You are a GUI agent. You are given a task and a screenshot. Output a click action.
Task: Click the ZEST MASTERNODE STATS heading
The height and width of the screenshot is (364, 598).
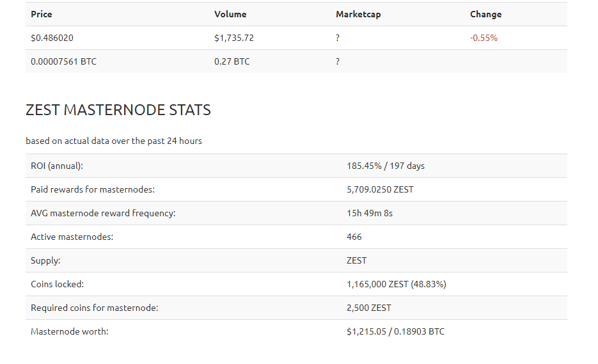118,110
